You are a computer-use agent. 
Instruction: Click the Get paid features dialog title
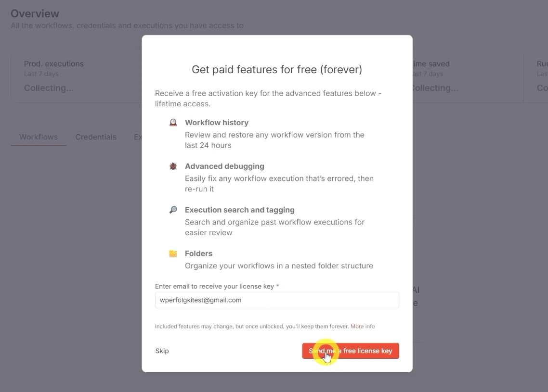point(277,69)
